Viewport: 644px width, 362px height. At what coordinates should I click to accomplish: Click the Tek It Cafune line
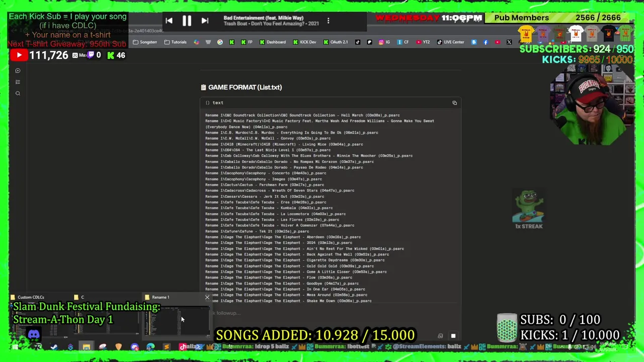257,231
